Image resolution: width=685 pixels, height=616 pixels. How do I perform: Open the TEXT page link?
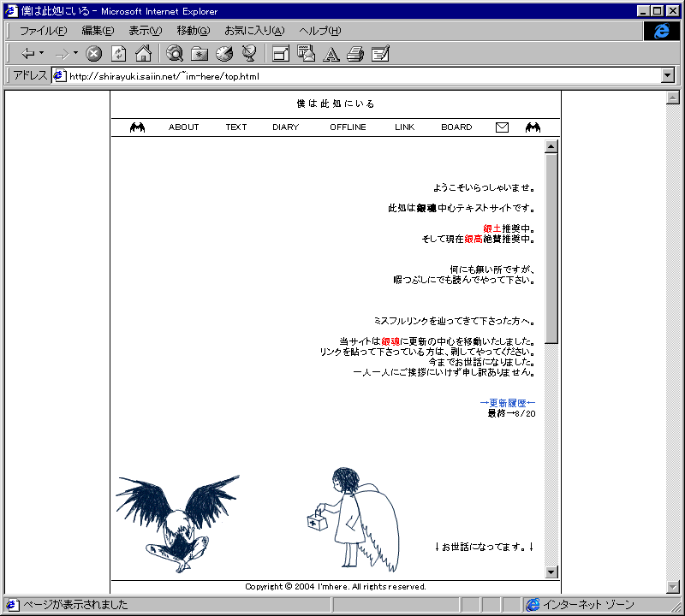point(236,127)
